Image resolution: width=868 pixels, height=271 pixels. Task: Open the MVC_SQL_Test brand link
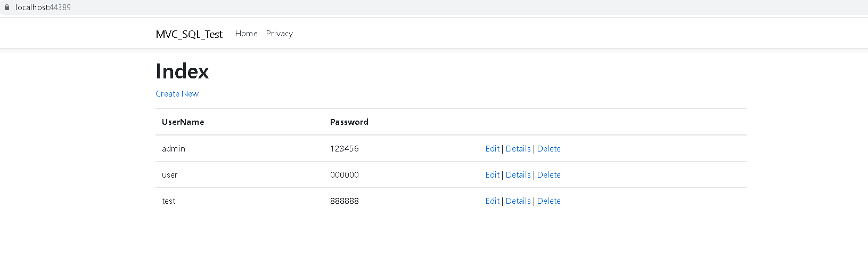click(x=189, y=34)
